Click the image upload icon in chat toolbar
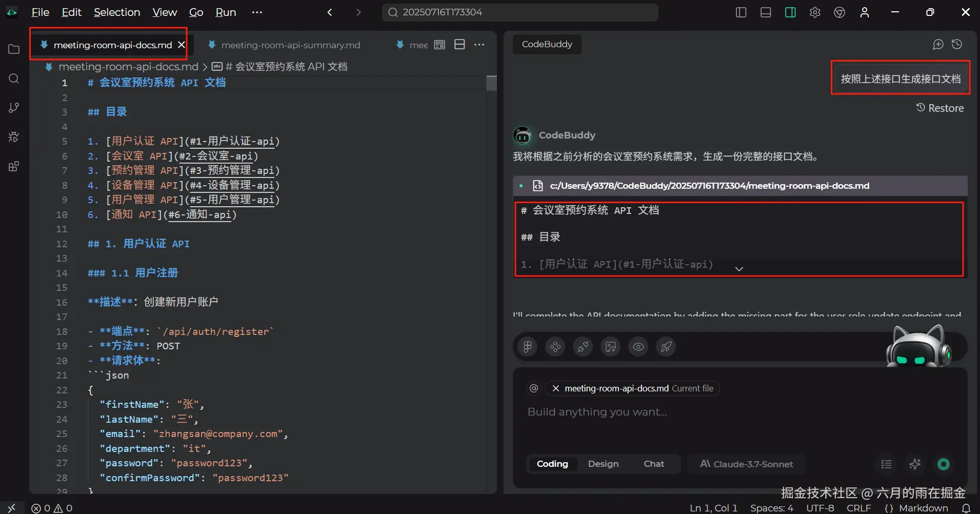Screen dimensions: 980x514 tap(611, 347)
